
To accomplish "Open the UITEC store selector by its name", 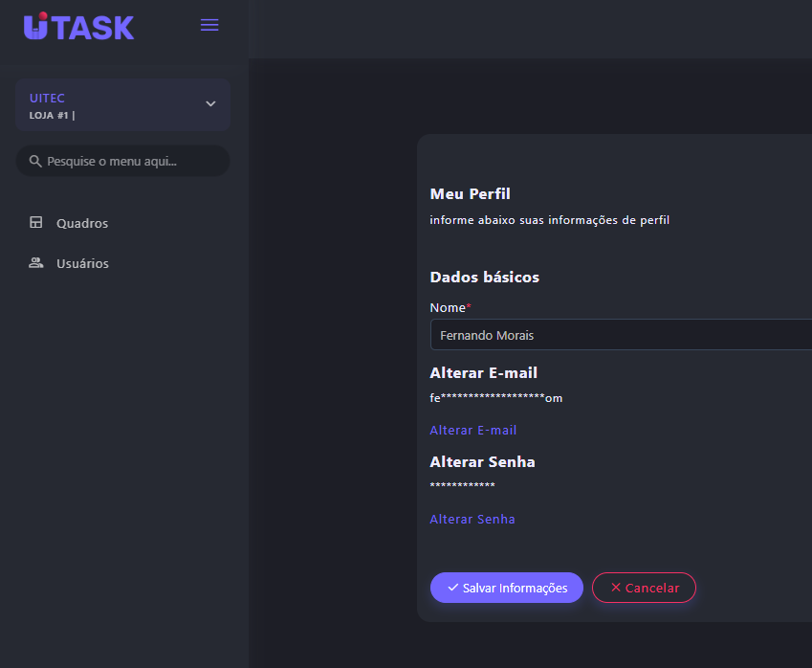I will pos(47,98).
